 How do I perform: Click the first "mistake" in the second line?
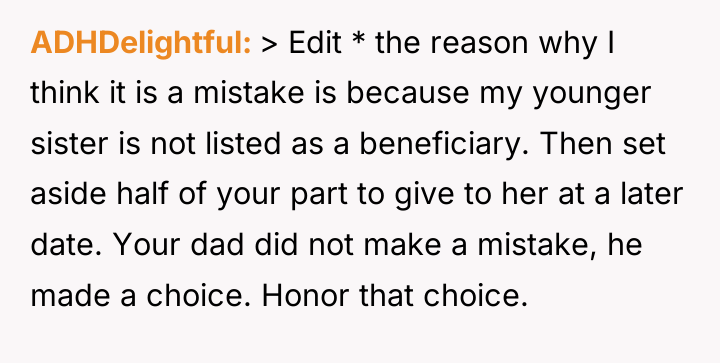click(248, 93)
